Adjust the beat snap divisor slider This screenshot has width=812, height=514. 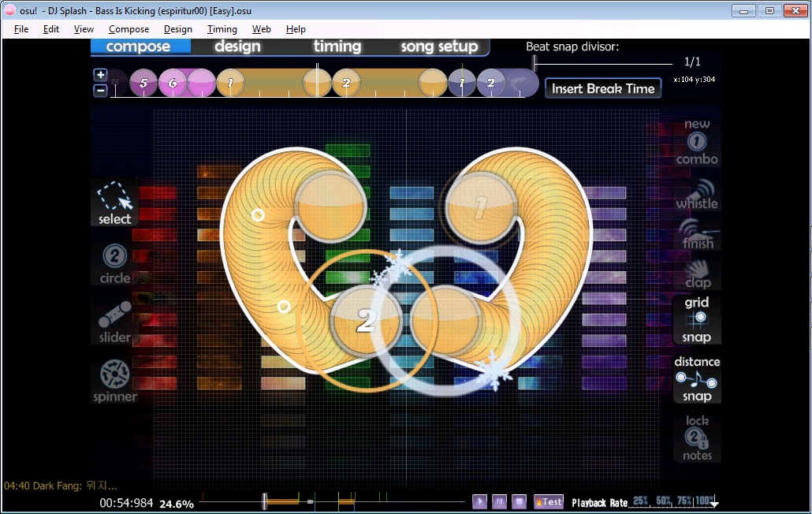535,62
